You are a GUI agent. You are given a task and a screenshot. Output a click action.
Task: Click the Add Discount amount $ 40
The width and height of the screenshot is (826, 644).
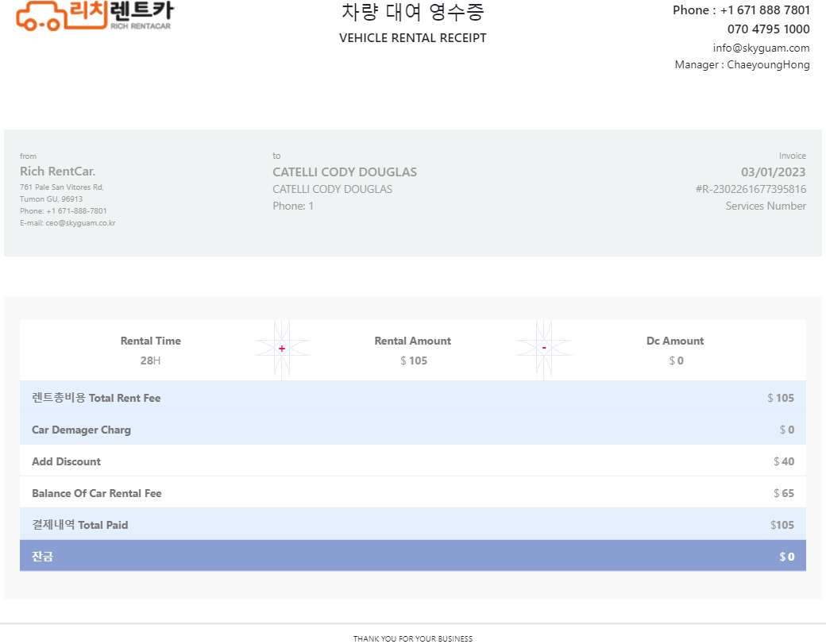(784, 461)
